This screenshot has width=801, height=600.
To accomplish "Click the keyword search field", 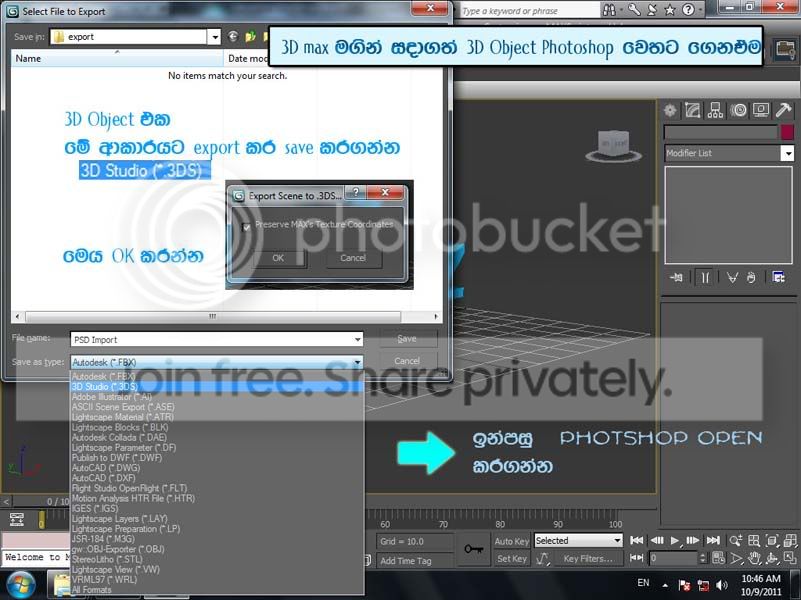I will click(529, 11).
